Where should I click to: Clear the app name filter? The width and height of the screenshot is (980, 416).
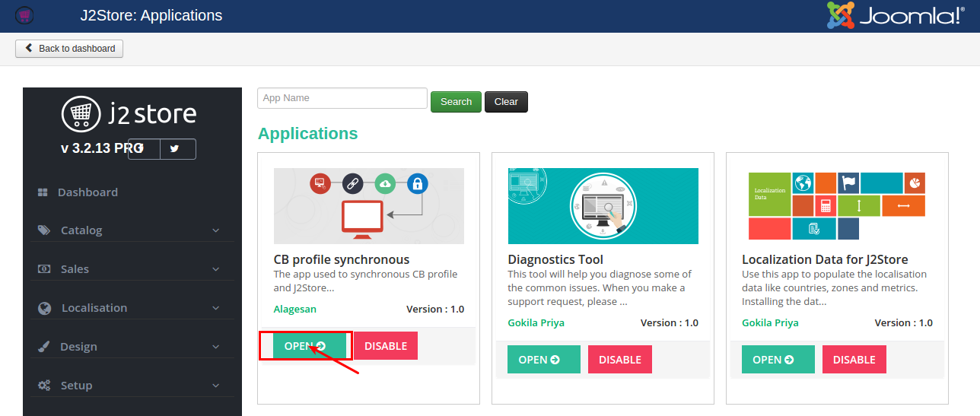point(506,102)
